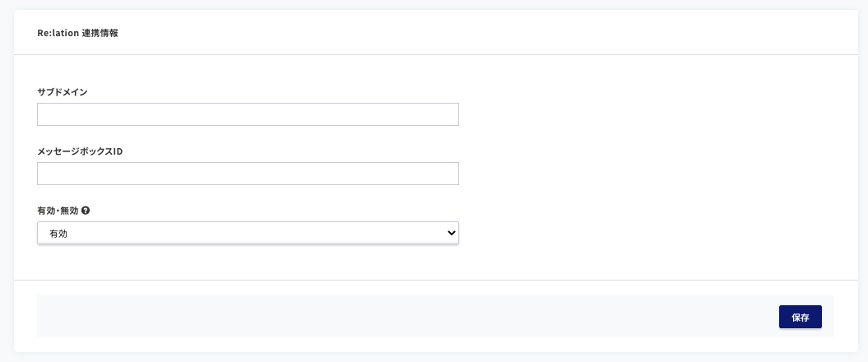Click the word Re:lation in the card header
Screen dimensions: 868x362
[57, 33]
